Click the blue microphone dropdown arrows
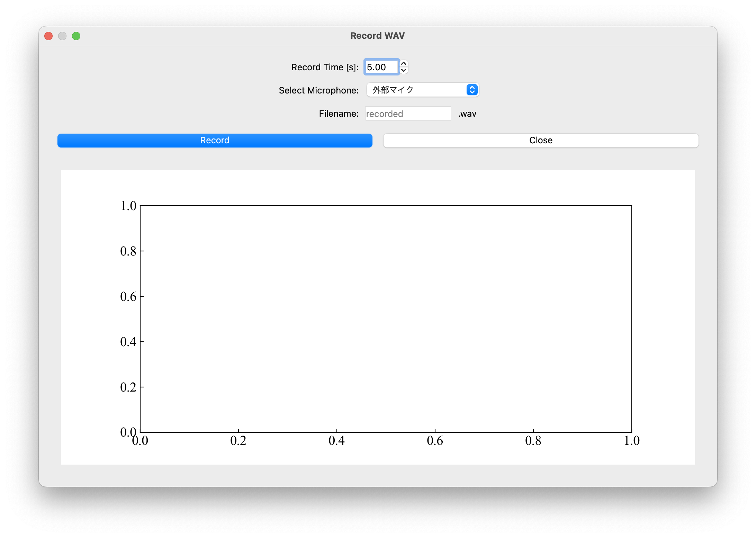This screenshot has height=538, width=756. coord(472,90)
